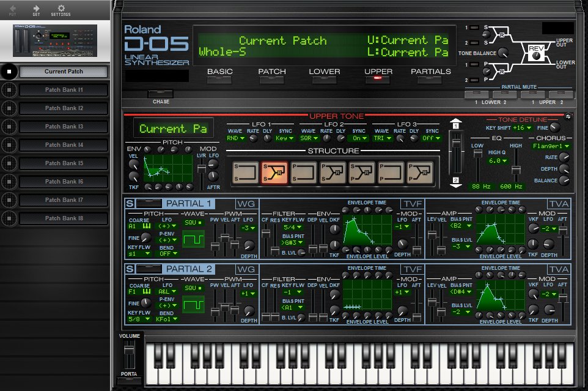The width and height of the screenshot is (588, 391).
Task: Click the Partial 2 square waveform display
Action: [x=194, y=305]
